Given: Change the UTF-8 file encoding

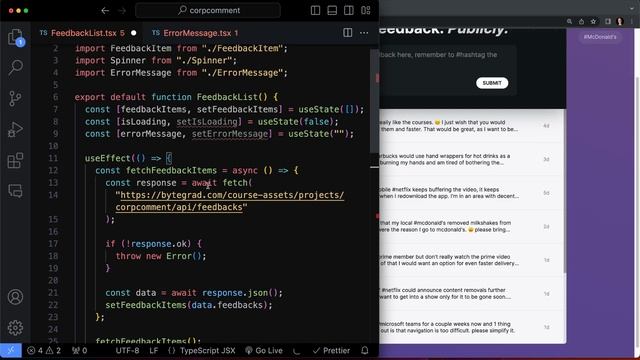Looking at the screenshot, I should click(x=127, y=350).
